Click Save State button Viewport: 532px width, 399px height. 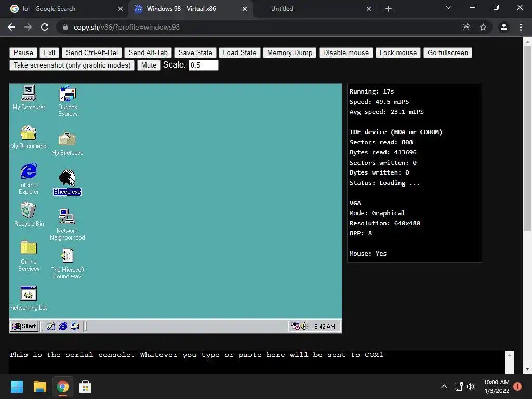[x=195, y=52]
